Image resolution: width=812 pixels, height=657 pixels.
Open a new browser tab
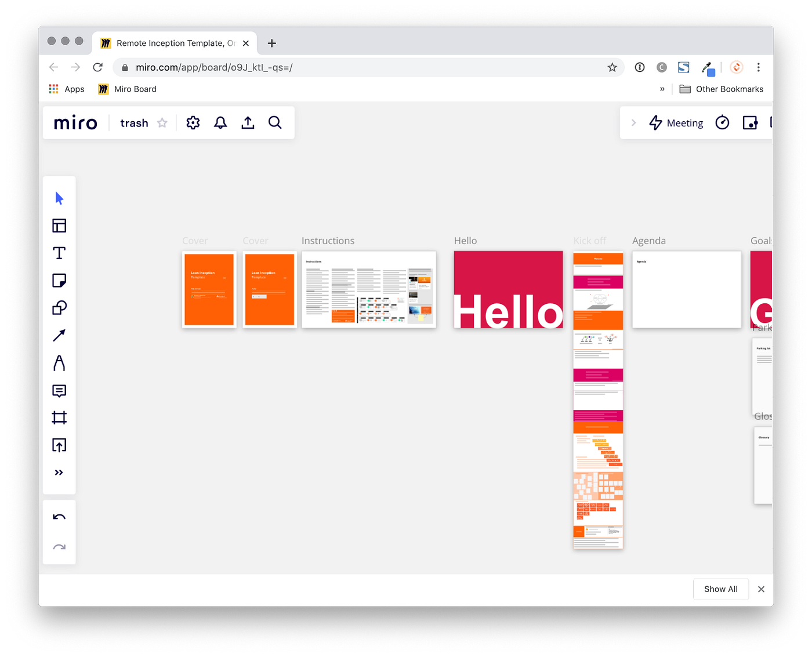271,43
